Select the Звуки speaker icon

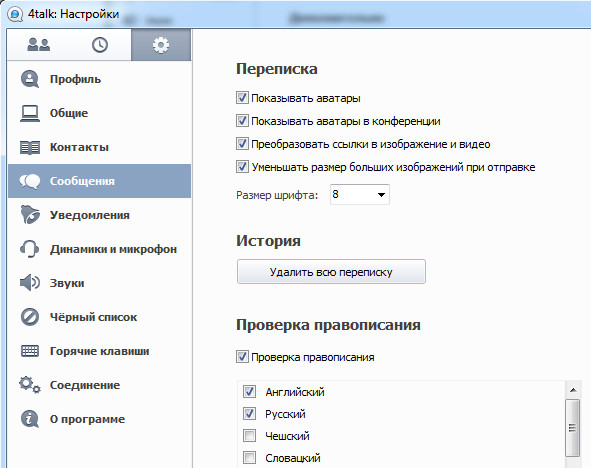pyautogui.click(x=29, y=283)
